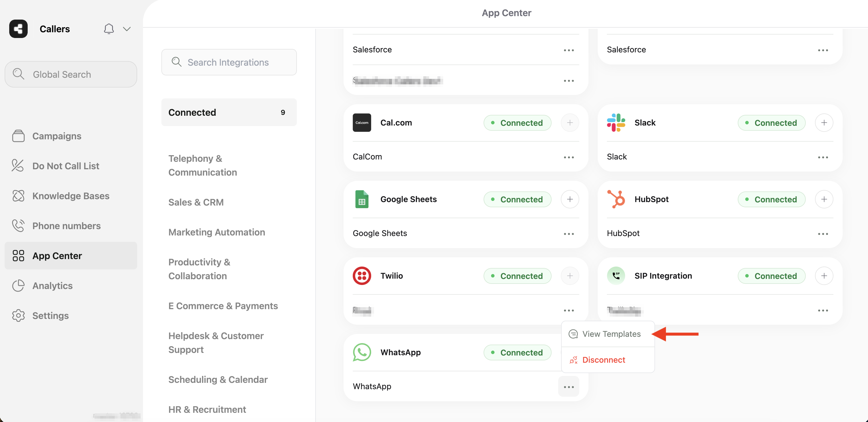Add a new Cal.com connection
Screen dimensions: 868x422
coord(570,123)
